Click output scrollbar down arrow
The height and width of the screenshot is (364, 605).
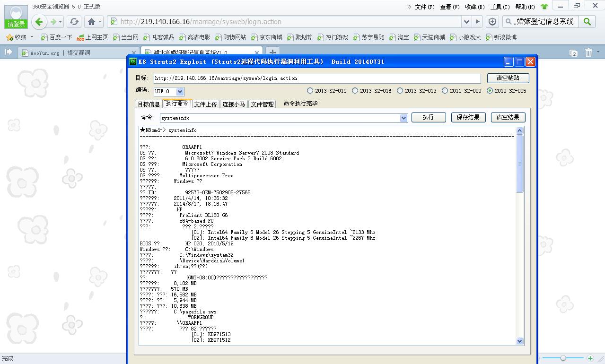[519, 341]
